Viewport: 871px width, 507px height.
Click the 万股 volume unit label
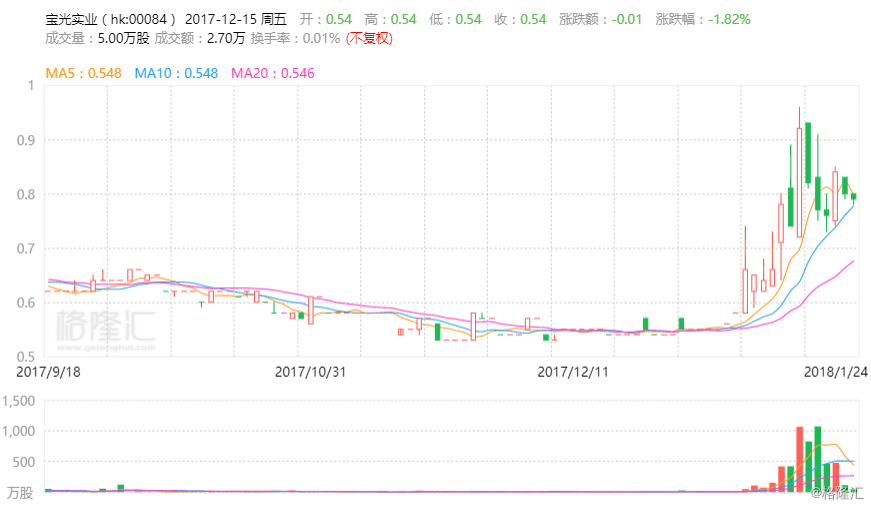(x=20, y=493)
